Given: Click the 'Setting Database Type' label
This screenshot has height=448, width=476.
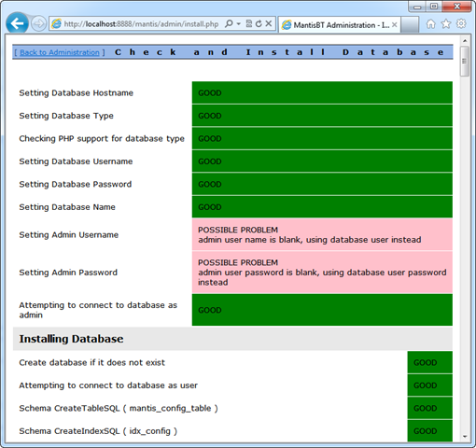Looking at the screenshot, I should [66, 116].
